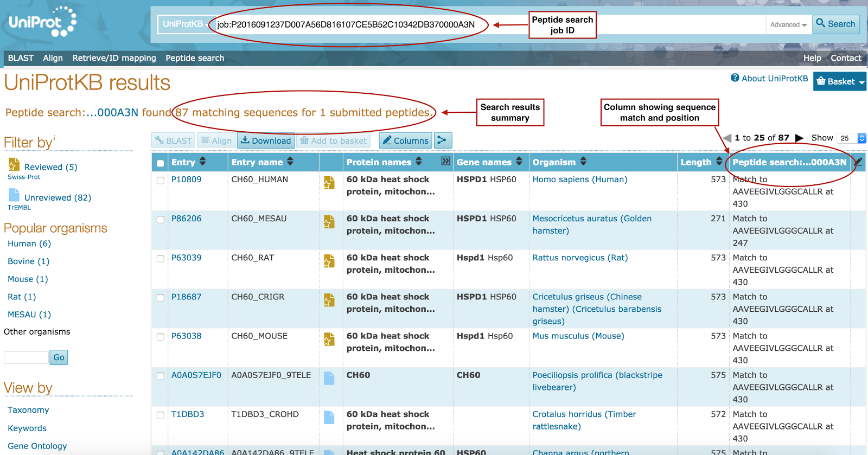Click the reviewed star icon for P18687
Image resolution: width=868 pixels, height=455 pixels.
329,300
